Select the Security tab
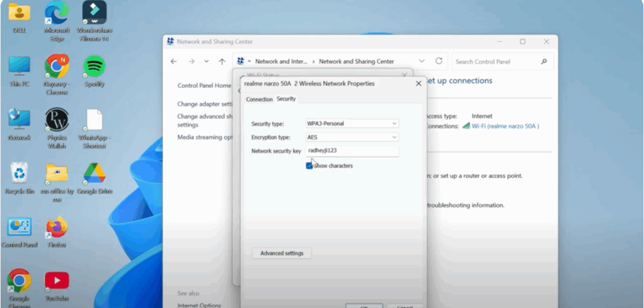The image size is (644, 308). (x=286, y=99)
